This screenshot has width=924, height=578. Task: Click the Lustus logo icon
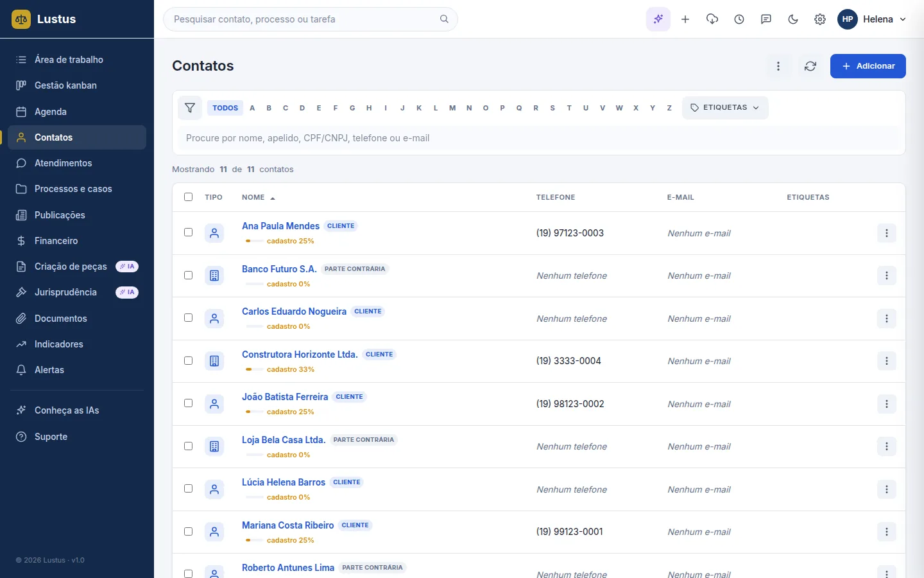pyautogui.click(x=21, y=19)
